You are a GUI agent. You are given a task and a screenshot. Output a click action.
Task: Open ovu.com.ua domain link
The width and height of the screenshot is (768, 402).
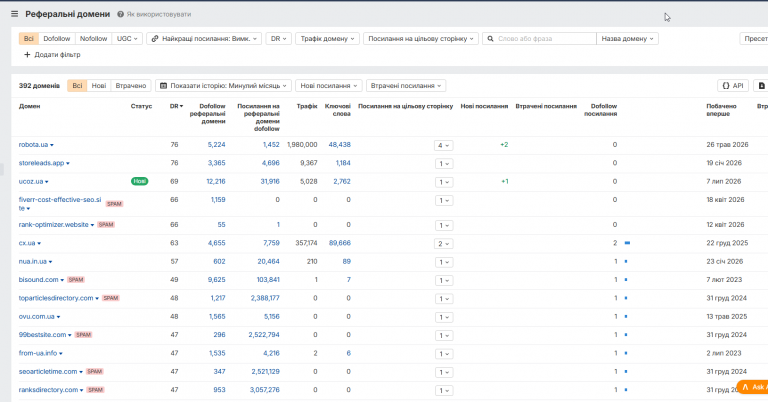point(39,317)
